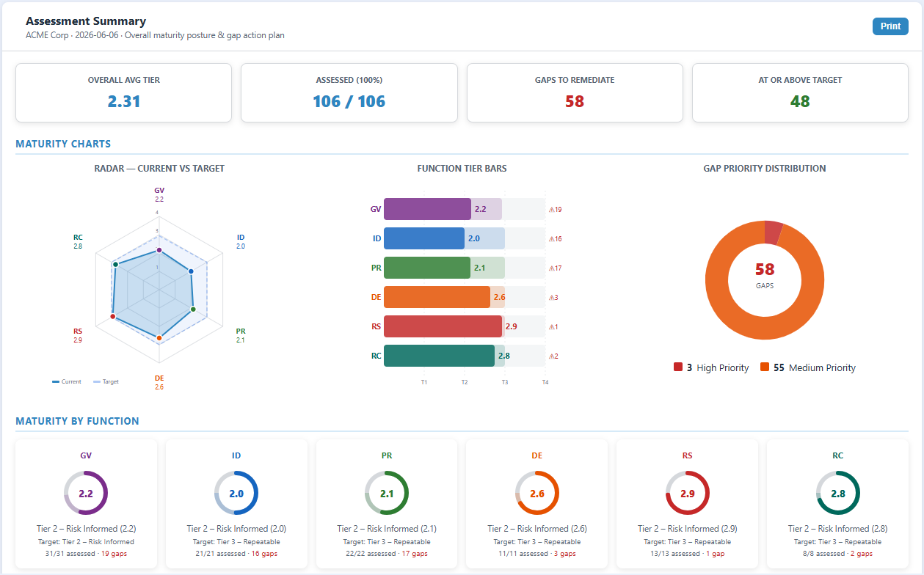Click the Target legend marker under radar
The image size is (924, 575).
[97, 381]
